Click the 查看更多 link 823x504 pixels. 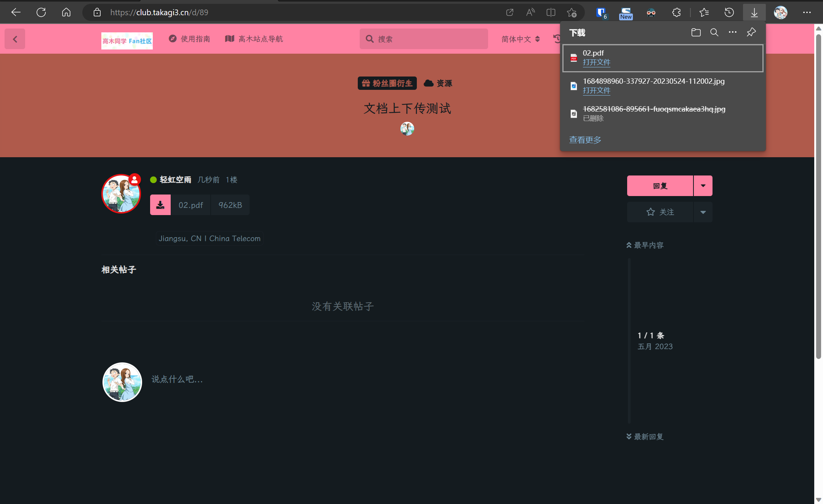click(x=585, y=140)
